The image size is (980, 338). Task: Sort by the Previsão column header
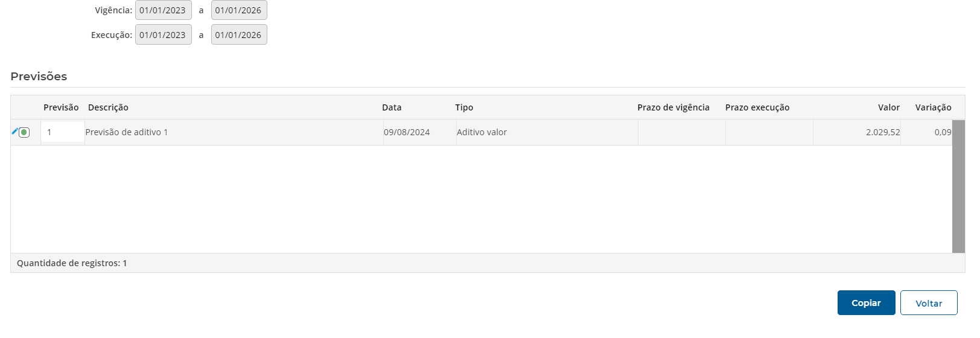click(61, 107)
